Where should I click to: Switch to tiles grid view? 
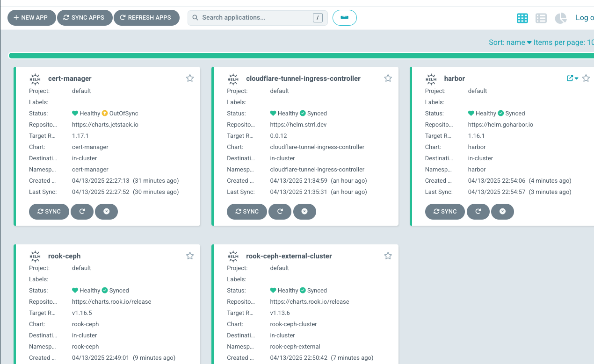point(522,18)
